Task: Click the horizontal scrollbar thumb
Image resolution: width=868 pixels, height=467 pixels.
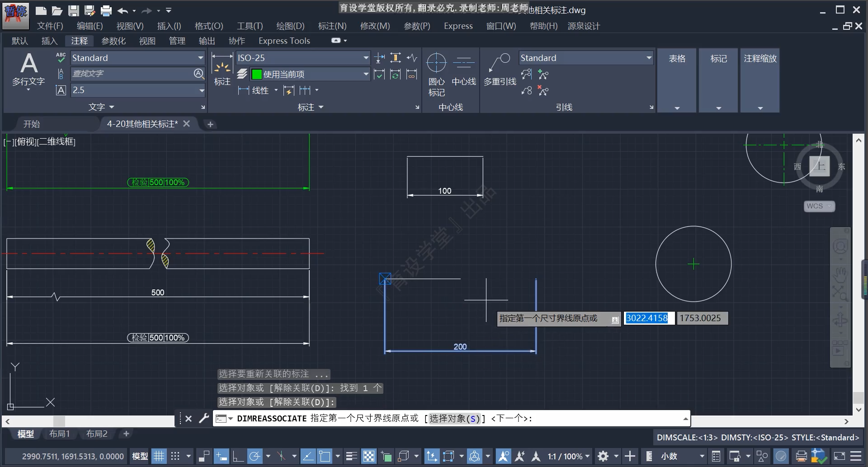Action: pos(59,421)
